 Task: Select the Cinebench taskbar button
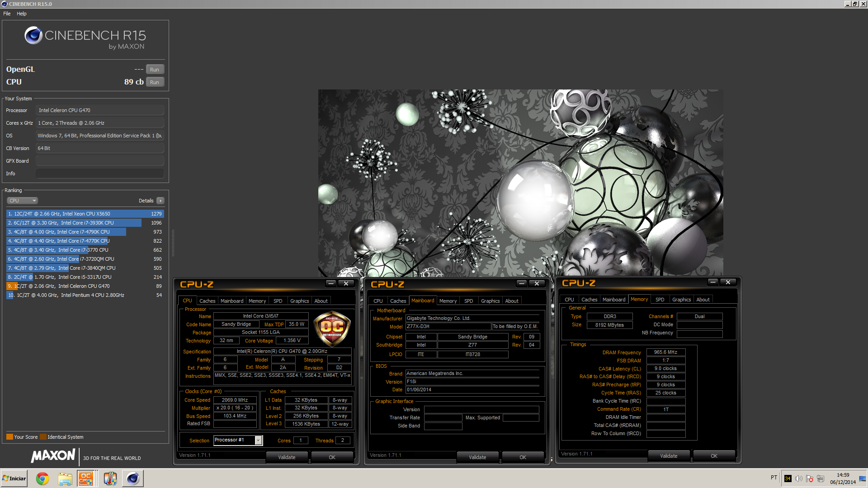(x=133, y=479)
